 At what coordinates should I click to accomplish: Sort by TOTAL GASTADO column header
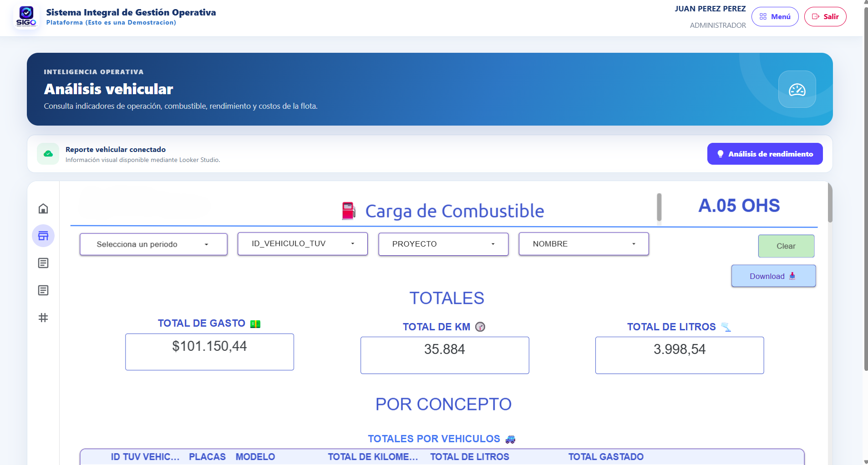606,457
